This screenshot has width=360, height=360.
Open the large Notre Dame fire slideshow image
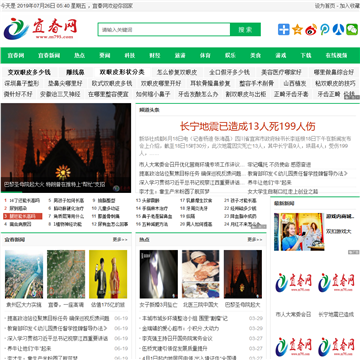click(x=66, y=148)
